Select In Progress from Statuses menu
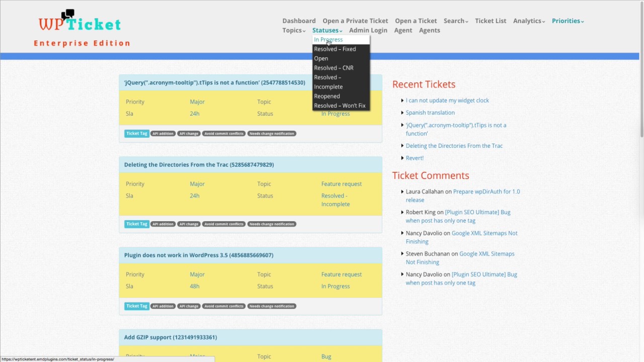 328,40
